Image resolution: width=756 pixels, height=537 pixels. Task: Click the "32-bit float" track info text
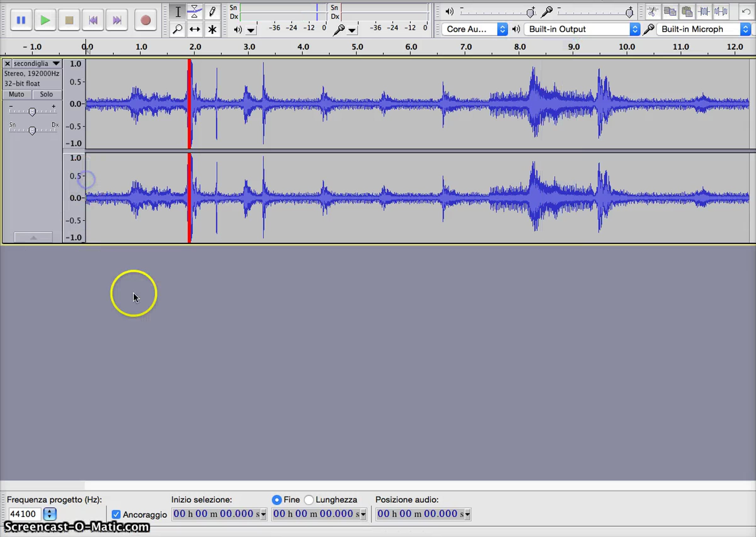(x=22, y=84)
